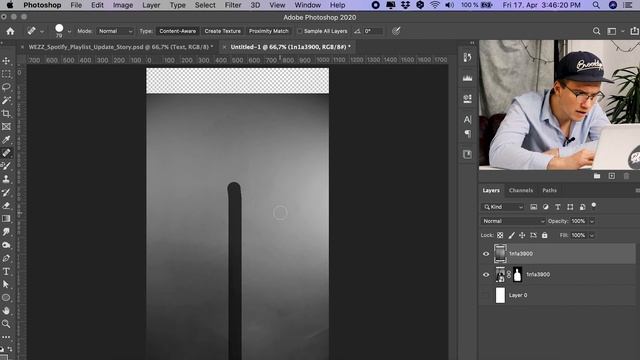Select the Spot Healing Brush tool
The height and width of the screenshot is (360, 640).
(x=6, y=153)
